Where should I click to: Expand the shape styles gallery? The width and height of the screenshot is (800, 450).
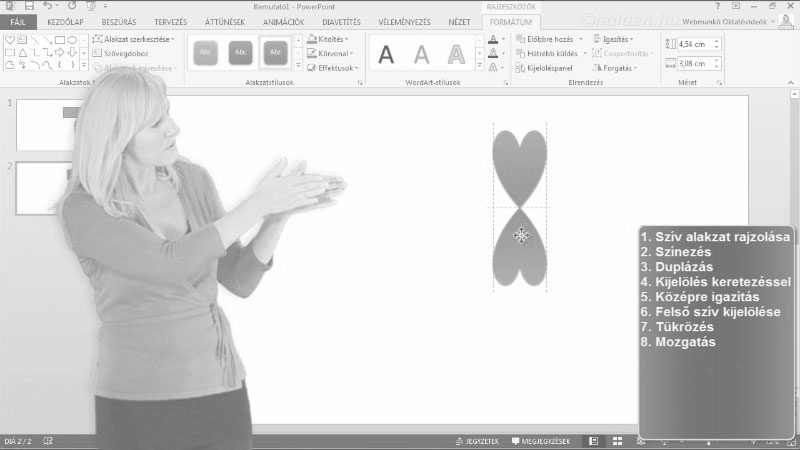[x=298, y=66]
